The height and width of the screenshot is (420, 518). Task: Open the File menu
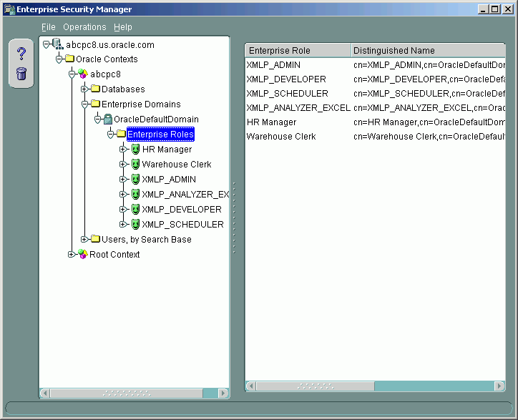click(48, 27)
